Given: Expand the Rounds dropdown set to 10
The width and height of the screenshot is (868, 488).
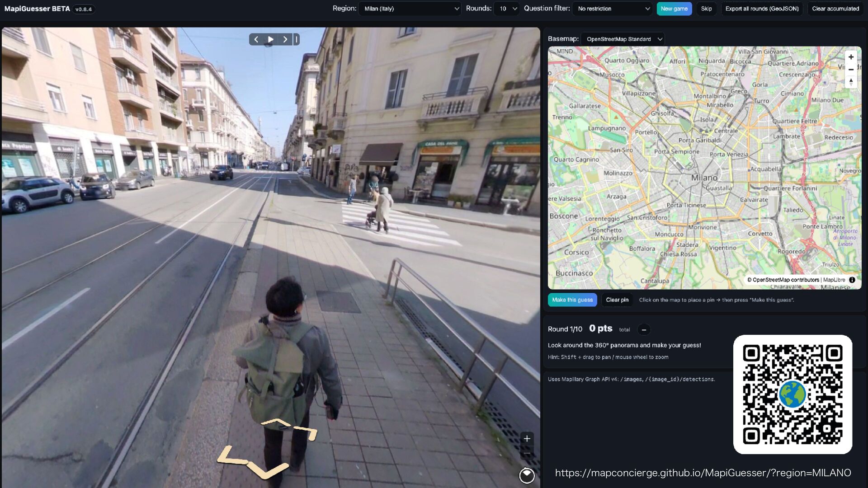Looking at the screenshot, I should (x=507, y=9).
